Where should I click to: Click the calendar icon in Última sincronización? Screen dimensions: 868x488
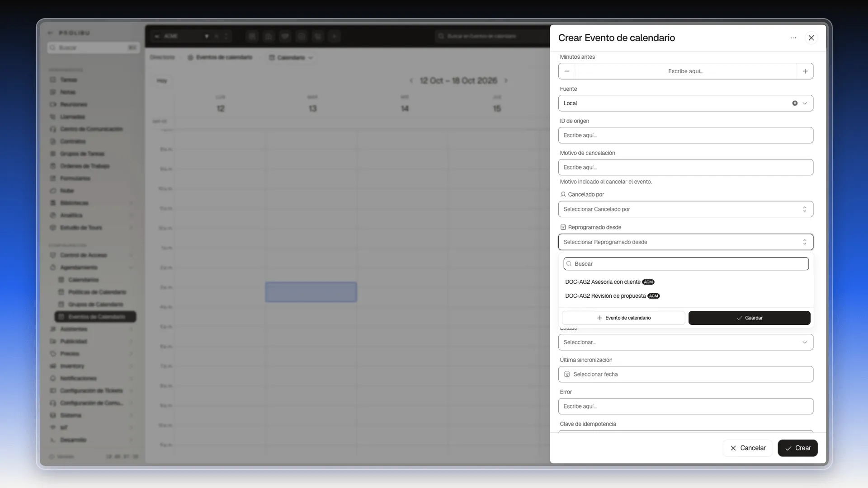click(567, 374)
